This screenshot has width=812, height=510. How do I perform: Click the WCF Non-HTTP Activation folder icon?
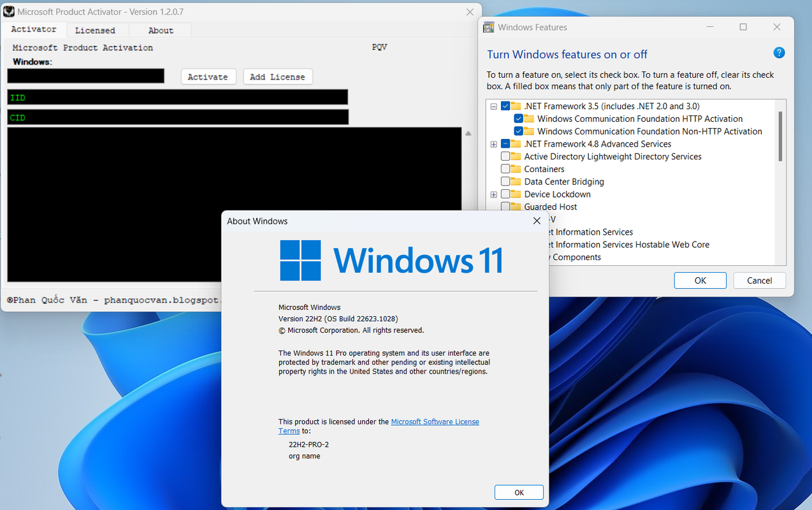point(529,131)
